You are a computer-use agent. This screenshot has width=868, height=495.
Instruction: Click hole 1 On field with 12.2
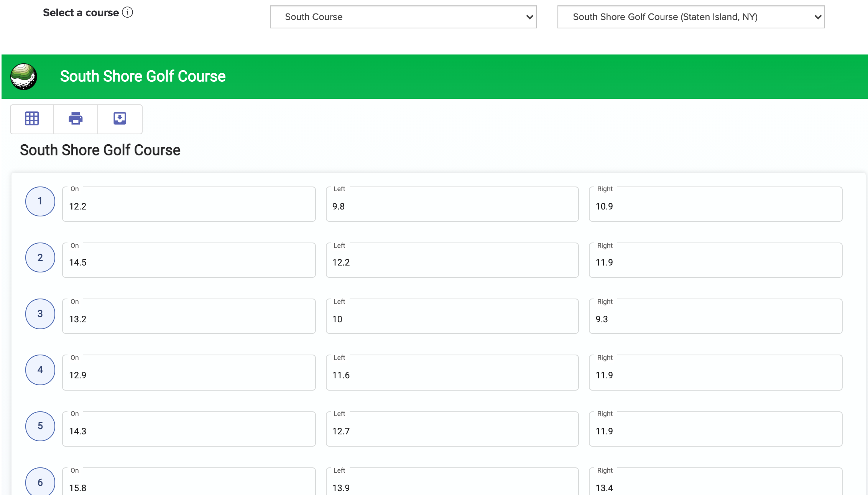189,204
